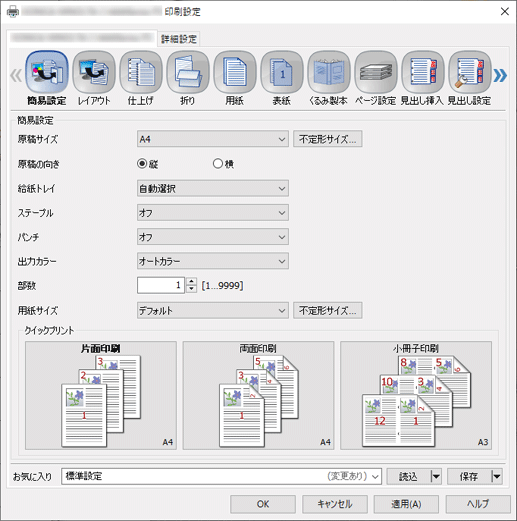The width and height of the screenshot is (517, 521).
Task: Choose the 小冊子印刷 quick print thumbnail
Action: coord(416,395)
